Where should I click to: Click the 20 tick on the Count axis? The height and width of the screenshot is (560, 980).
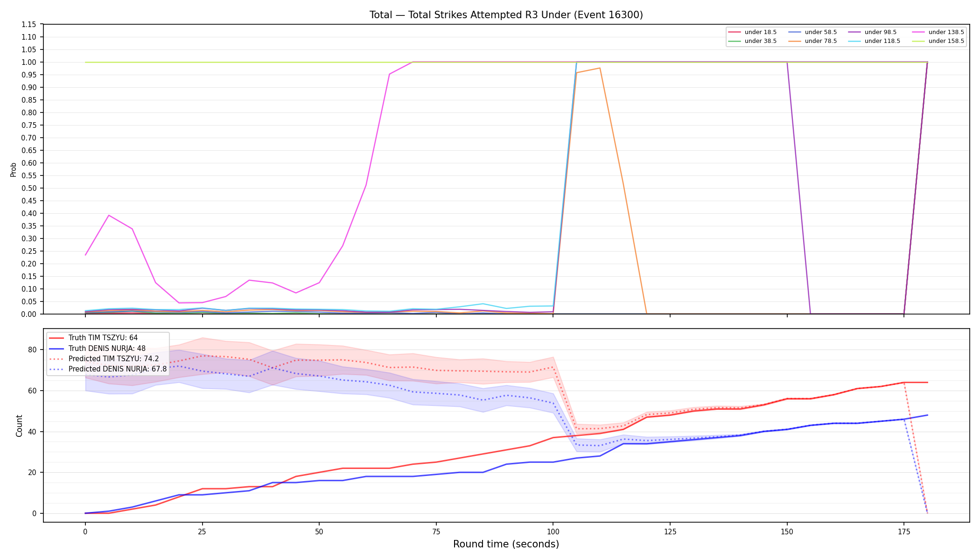(x=32, y=472)
